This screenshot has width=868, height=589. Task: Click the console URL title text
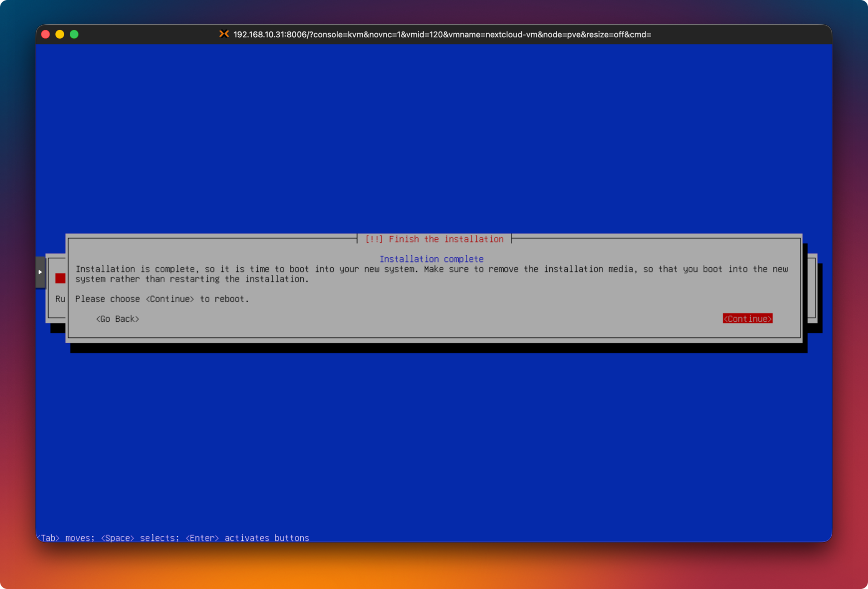click(x=442, y=35)
